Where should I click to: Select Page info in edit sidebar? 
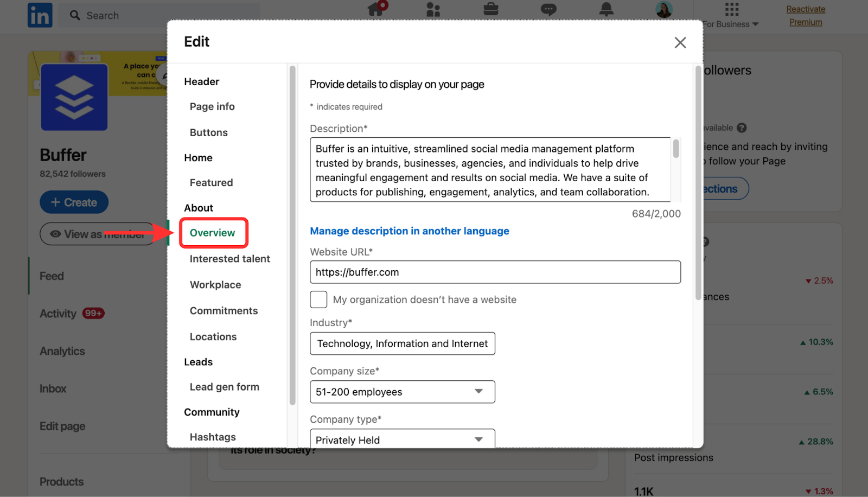click(212, 107)
